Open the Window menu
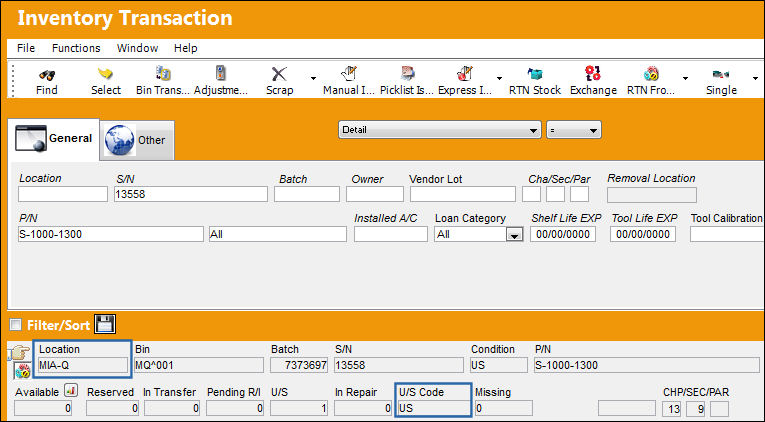Screen dimensions: 765x422 [138, 48]
